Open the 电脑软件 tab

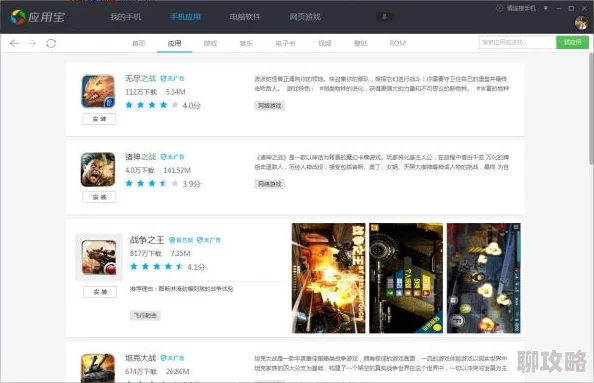[245, 17]
